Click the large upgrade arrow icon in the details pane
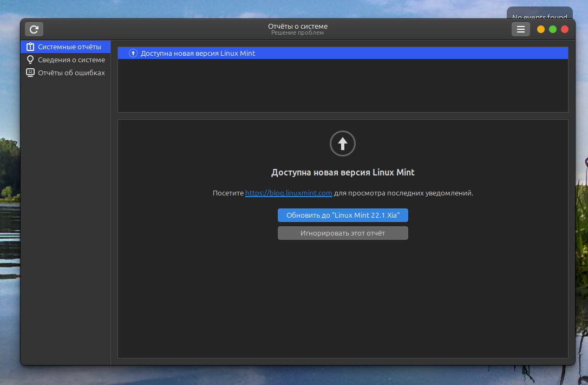588x385 pixels. point(342,143)
